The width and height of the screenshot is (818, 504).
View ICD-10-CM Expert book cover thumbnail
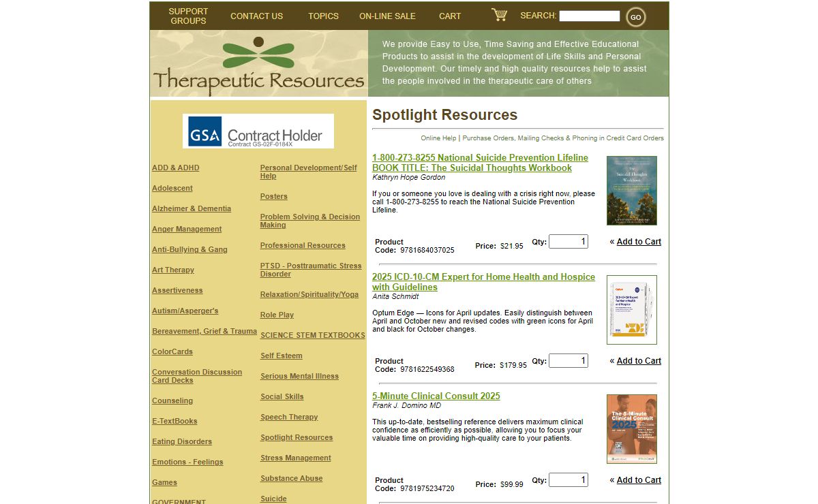coord(632,310)
